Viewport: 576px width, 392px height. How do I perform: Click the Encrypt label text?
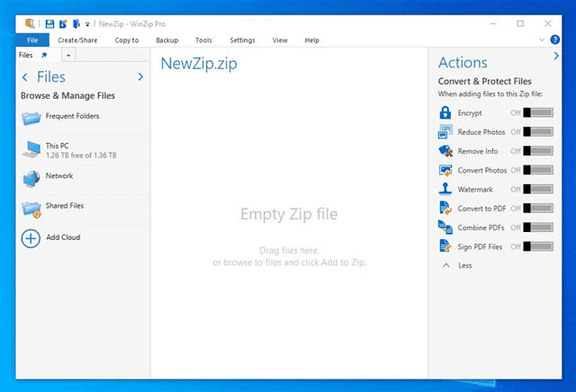point(470,113)
